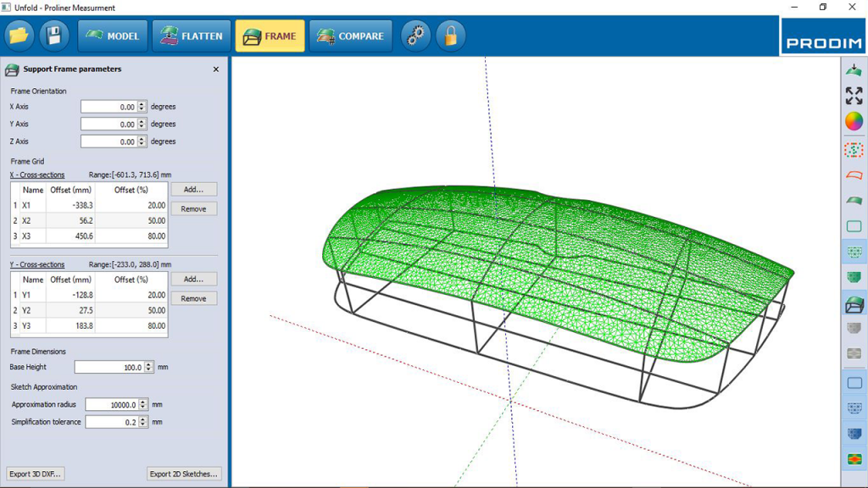Toggle red outline contour display icon
The width and height of the screenshot is (868, 488).
[x=854, y=175]
